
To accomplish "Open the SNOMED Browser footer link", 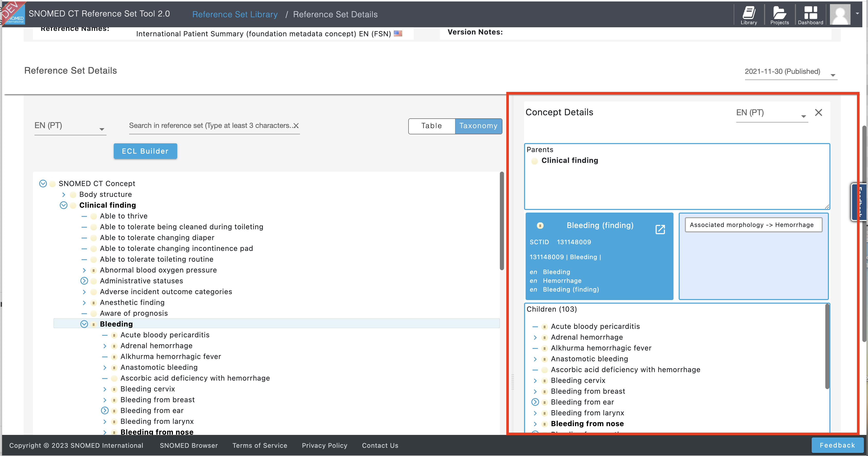I will 189,445.
